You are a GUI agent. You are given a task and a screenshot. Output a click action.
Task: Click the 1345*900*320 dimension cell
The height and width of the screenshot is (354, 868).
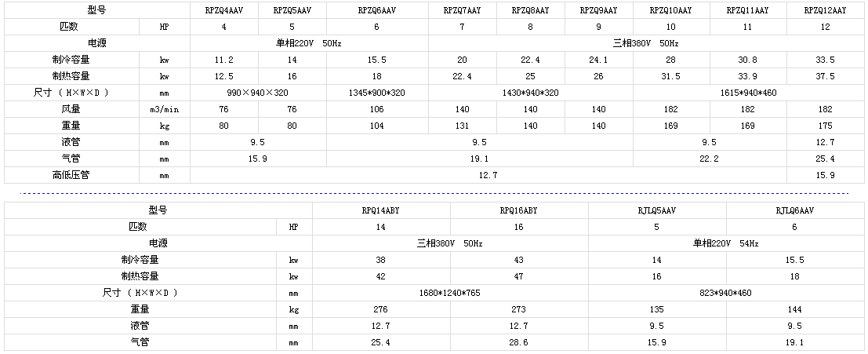point(377,93)
